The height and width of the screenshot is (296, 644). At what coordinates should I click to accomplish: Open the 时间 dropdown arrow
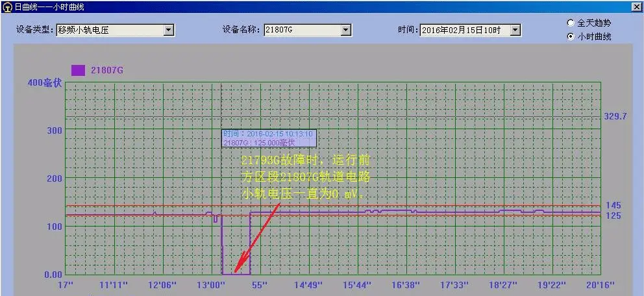click(515, 30)
